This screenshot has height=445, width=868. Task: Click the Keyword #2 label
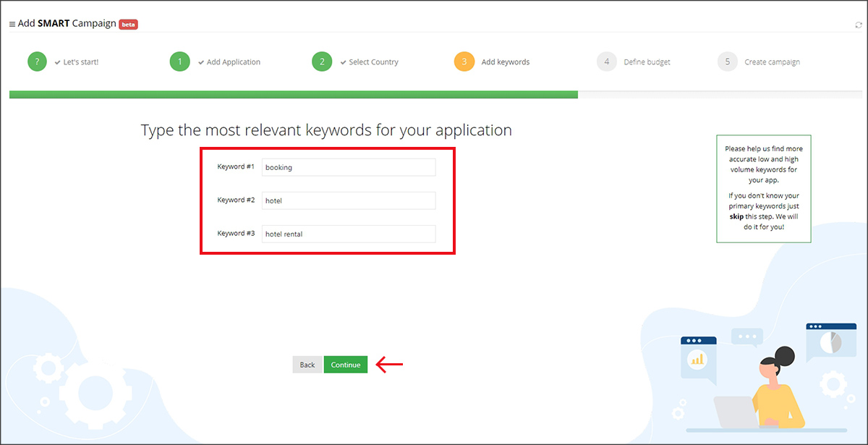click(x=236, y=200)
